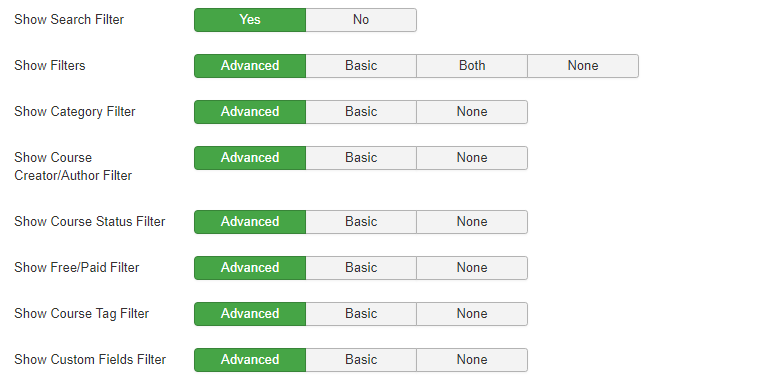Viewport: 766px width, 390px height.
Task: Choose Basic for Show Filters
Action: [x=361, y=66]
